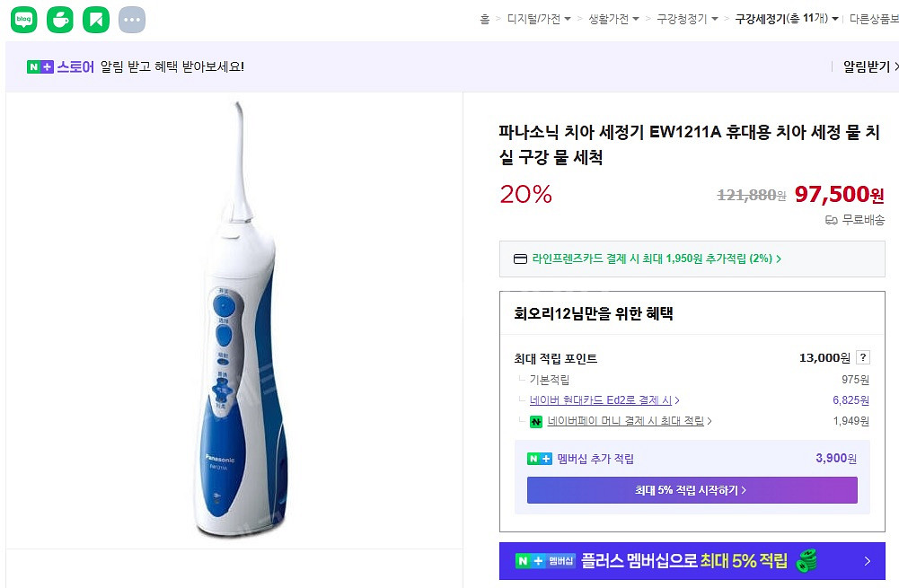This screenshot has width=899, height=588.
Task: Click the N+ 멤버십 badge in purple banner
Action: (x=545, y=561)
